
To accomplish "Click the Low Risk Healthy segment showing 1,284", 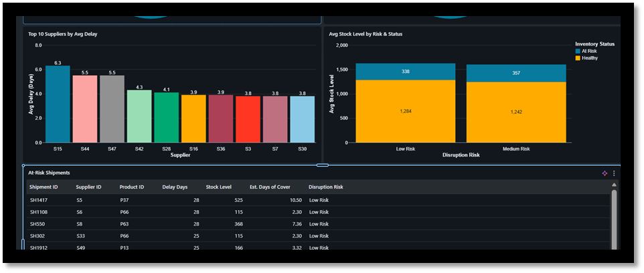I will (x=406, y=111).
